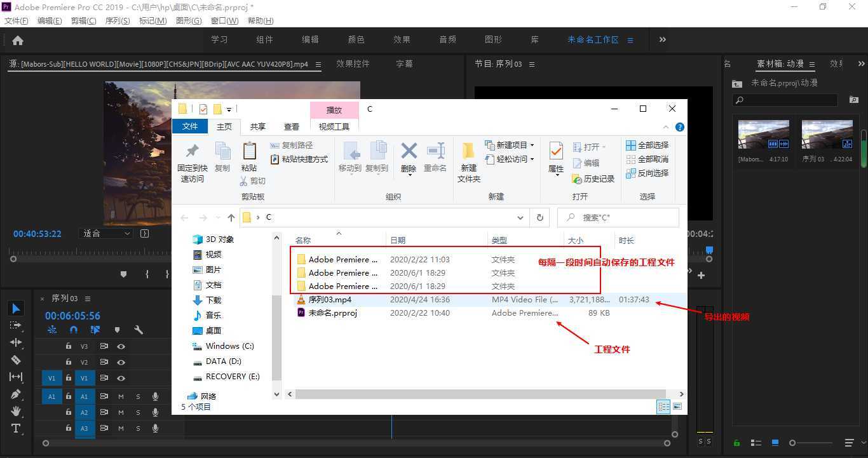Select the Razor tool
Viewport: 868px width, 458px height.
pos(17,360)
